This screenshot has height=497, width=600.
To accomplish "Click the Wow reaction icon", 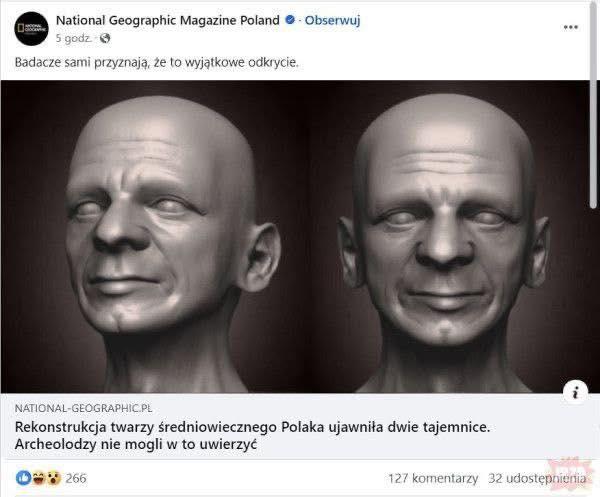I will tap(54, 478).
